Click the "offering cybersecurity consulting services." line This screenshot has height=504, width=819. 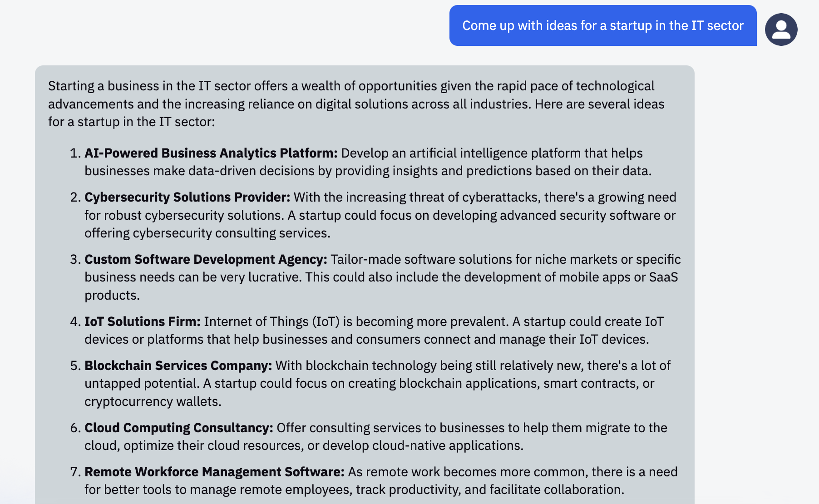(207, 233)
